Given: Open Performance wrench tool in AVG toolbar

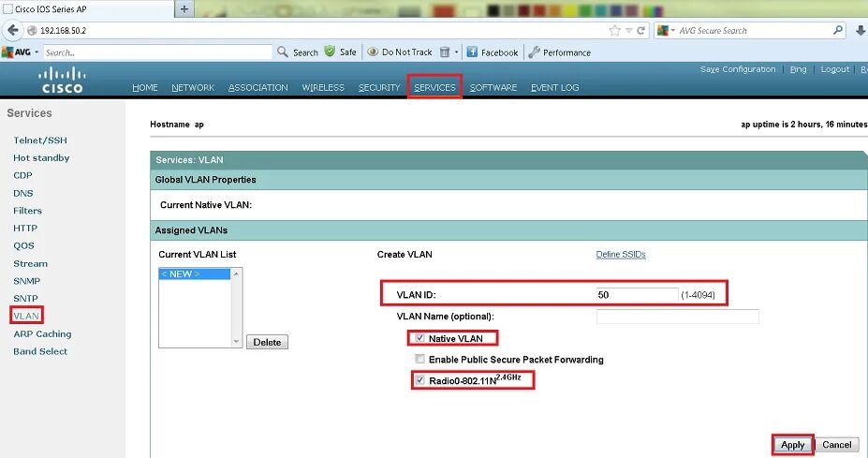Looking at the screenshot, I should tap(559, 52).
